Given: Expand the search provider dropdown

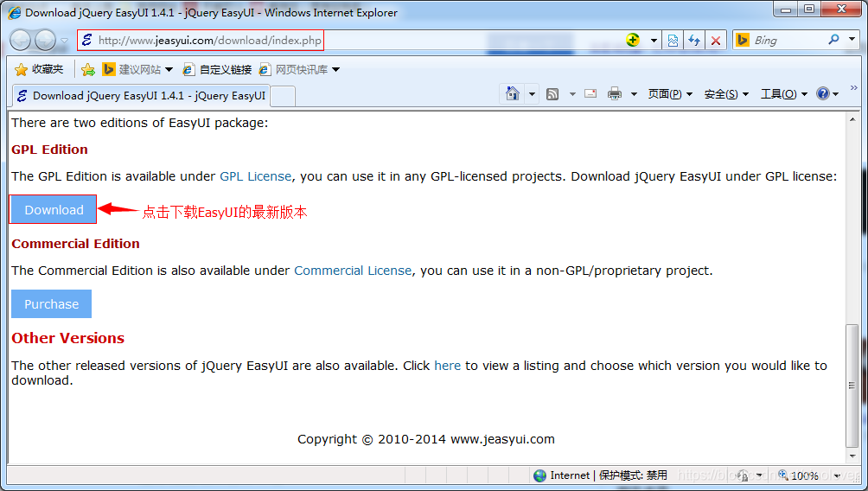Looking at the screenshot, I should [852, 39].
